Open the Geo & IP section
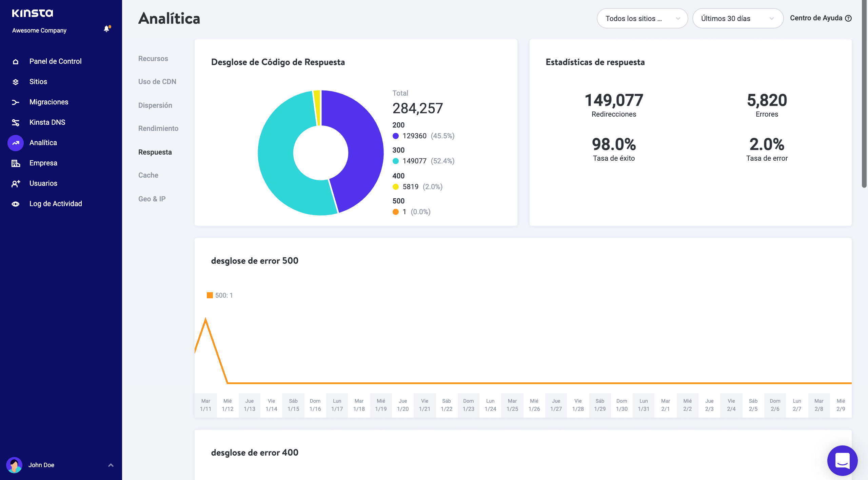The width and height of the screenshot is (868, 480). pos(152,199)
